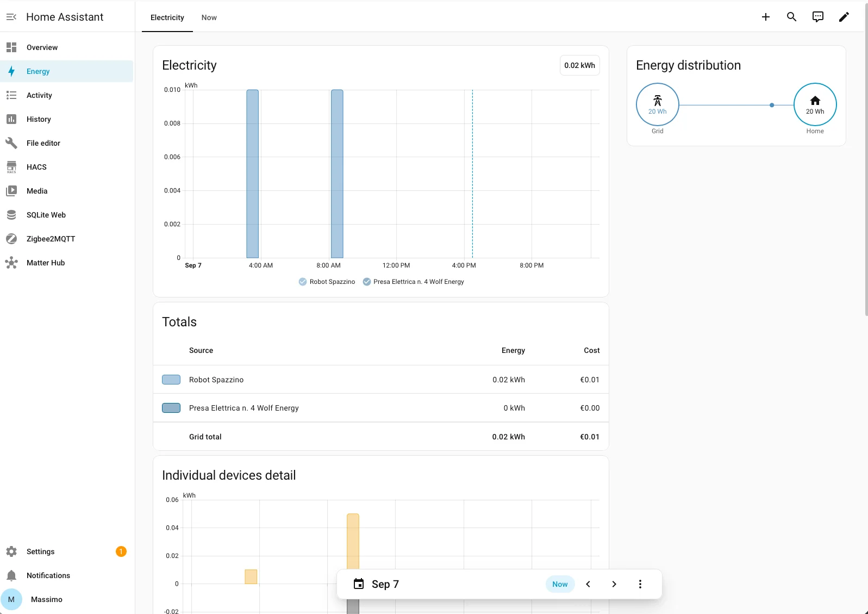Open the HACS store icon

[x=11, y=167]
